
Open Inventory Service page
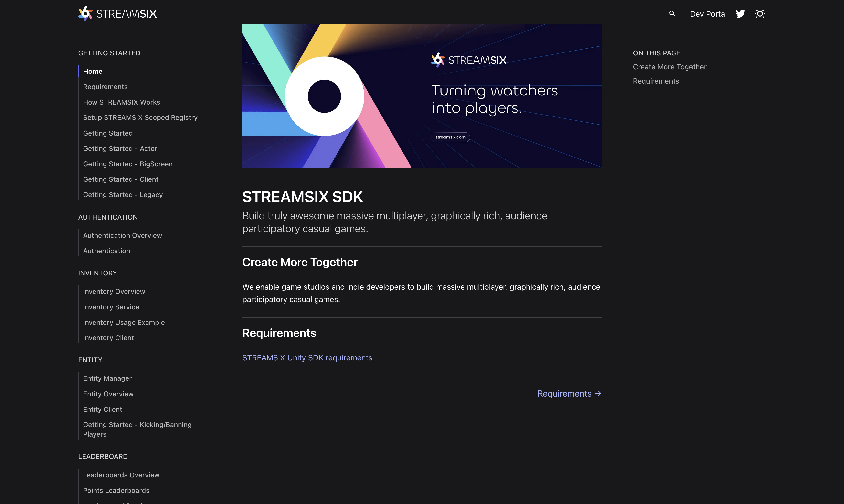[x=111, y=307]
